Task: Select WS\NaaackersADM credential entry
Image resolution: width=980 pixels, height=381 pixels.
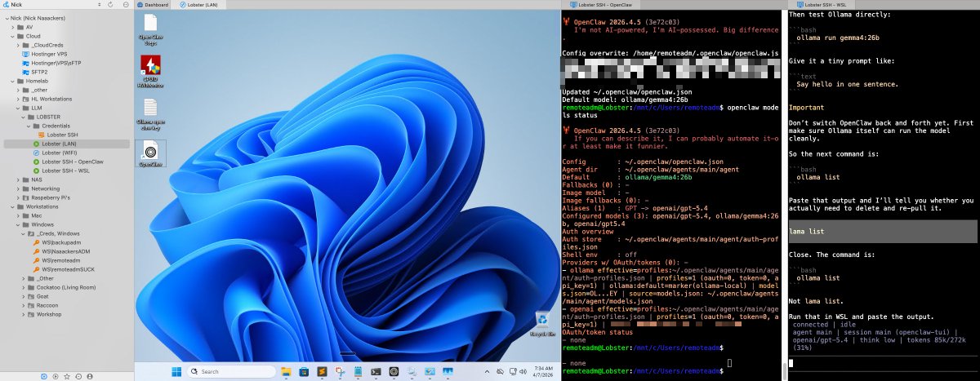Action: [x=60, y=251]
